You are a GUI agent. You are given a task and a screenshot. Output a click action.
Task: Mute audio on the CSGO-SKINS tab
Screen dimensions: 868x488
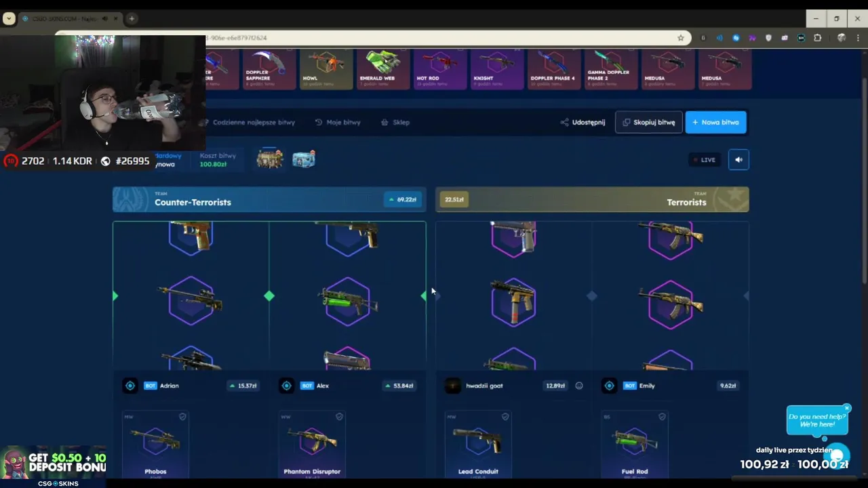(104, 18)
